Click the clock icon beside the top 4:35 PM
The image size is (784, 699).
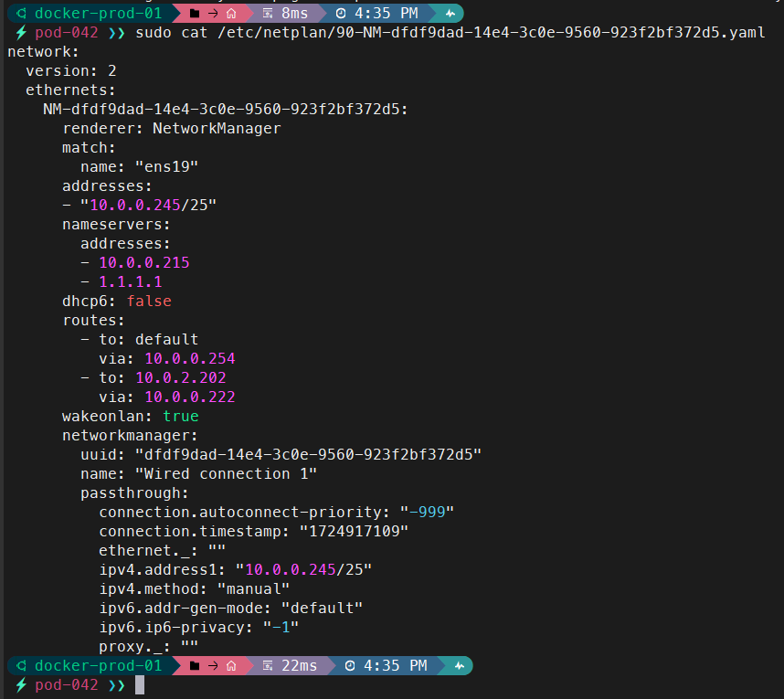[341, 14]
